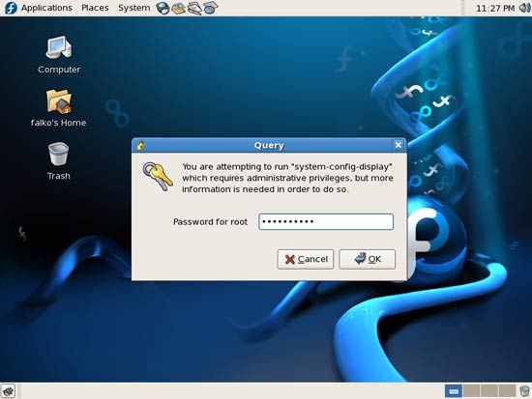532x399 pixels.
Task: Open falko's Home folder icon
Action: click(x=58, y=108)
